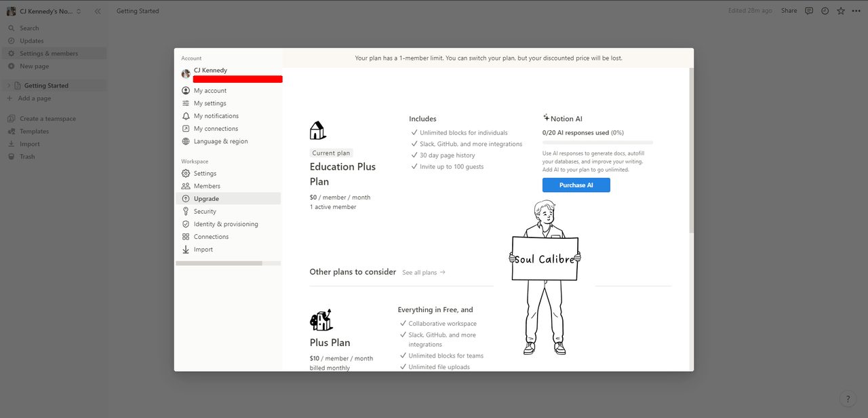This screenshot has width=868, height=418.
Task: Open Identity & provisioning section
Action: pyautogui.click(x=228, y=224)
